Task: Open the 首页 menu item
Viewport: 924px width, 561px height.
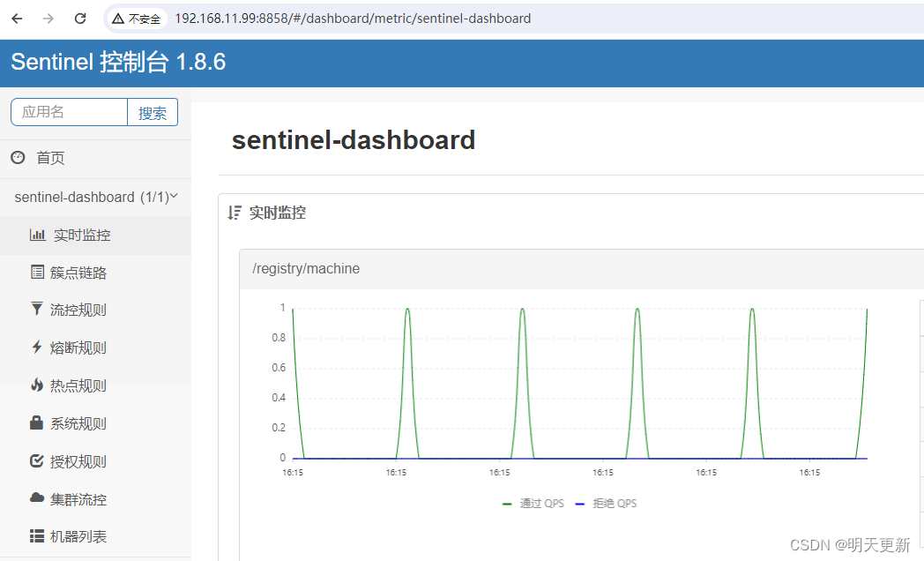Action: [x=50, y=157]
